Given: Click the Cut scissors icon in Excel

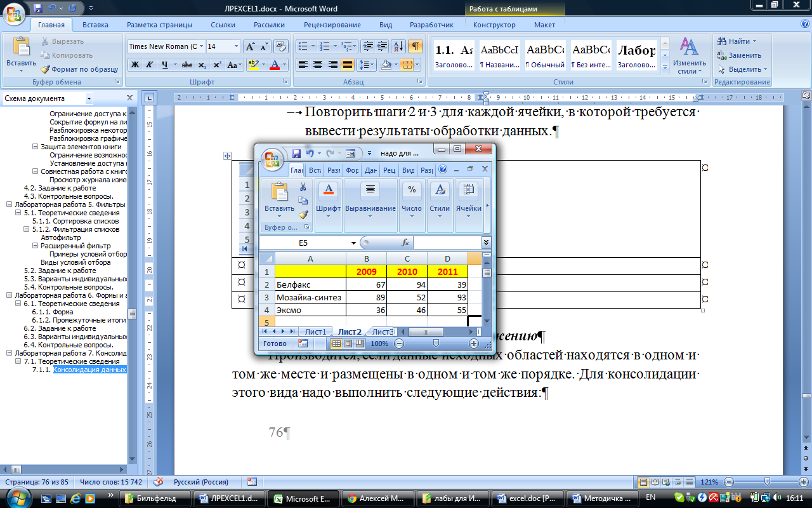Looking at the screenshot, I should coord(303,187).
